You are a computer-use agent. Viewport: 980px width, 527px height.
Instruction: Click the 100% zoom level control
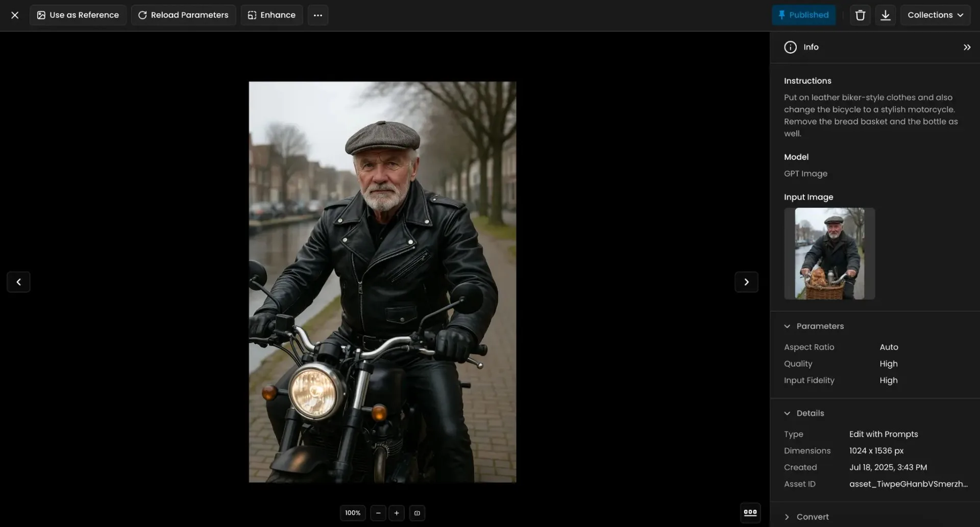click(x=352, y=513)
